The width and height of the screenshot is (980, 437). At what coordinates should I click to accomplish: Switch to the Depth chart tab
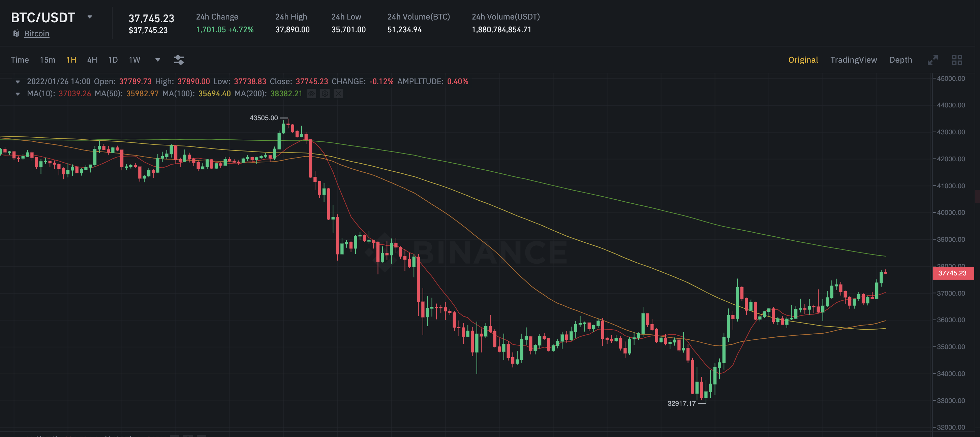point(900,60)
